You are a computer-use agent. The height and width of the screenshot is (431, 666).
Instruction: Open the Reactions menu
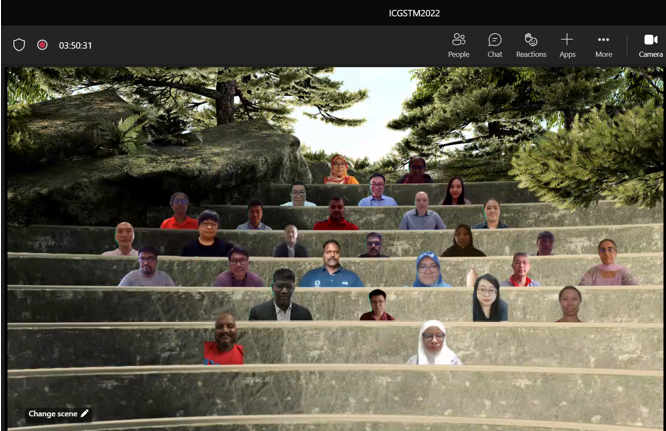coord(531,45)
